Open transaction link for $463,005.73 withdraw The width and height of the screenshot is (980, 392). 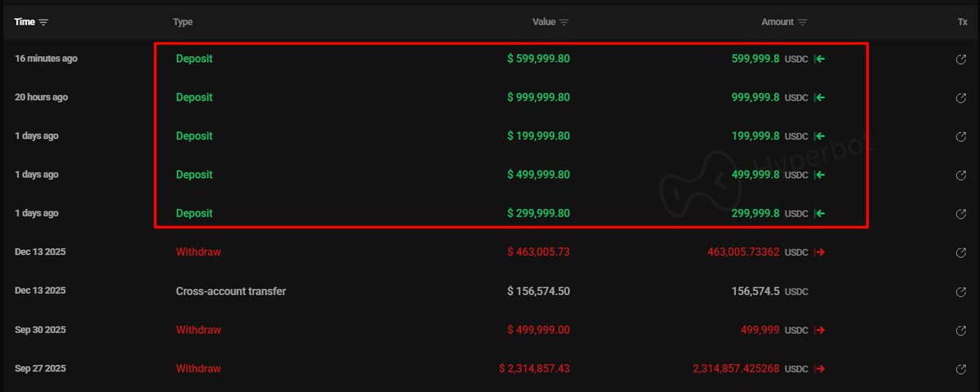961,252
